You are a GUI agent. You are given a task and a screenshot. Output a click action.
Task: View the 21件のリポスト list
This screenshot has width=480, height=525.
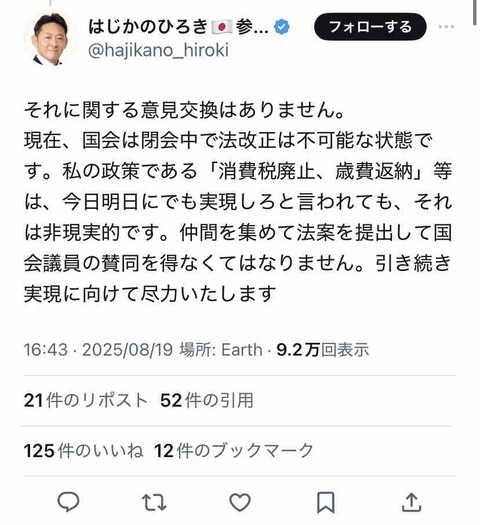pyautogui.click(x=86, y=400)
